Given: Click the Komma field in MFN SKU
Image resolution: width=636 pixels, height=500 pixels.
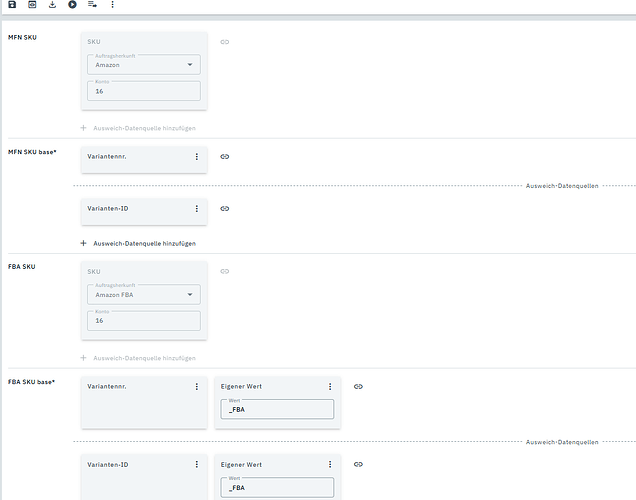Looking at the screenshot, I should tap(142, 91).
